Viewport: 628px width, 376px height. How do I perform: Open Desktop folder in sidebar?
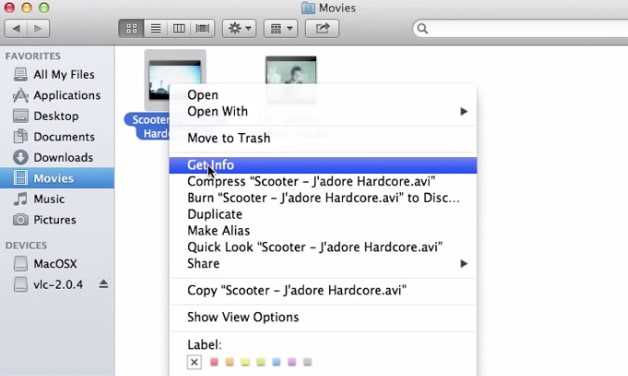(x=57, y=116)
